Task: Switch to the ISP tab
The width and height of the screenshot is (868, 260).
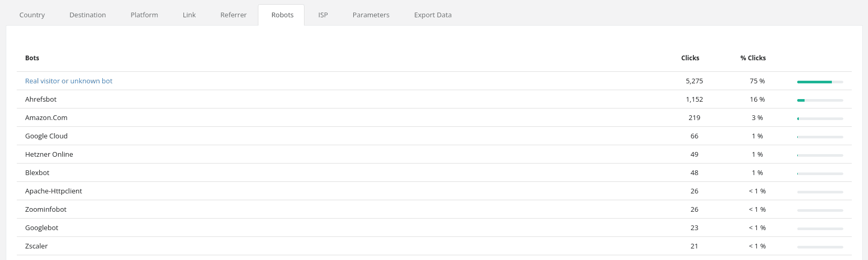Action: click(x=323, y=15)
